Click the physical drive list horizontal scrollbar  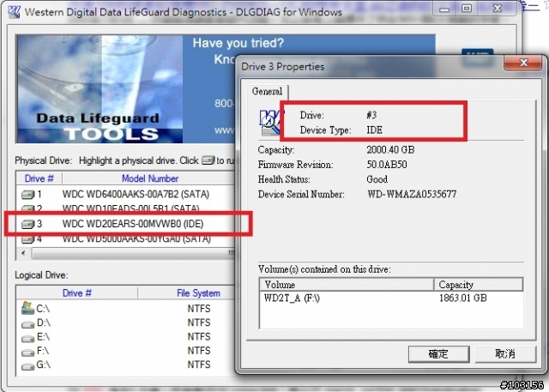(x=132, y=253)
